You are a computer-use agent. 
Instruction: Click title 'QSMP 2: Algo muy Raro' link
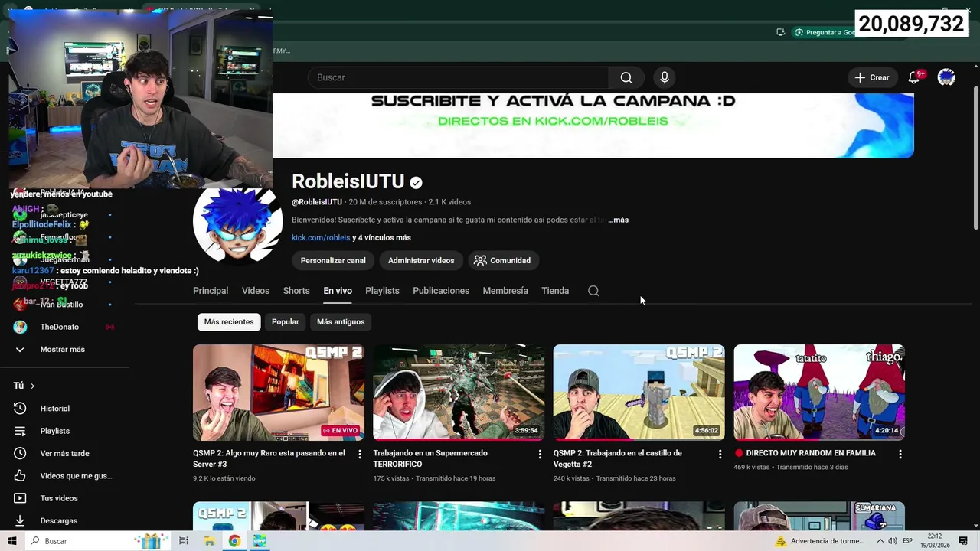pos(269,458)
